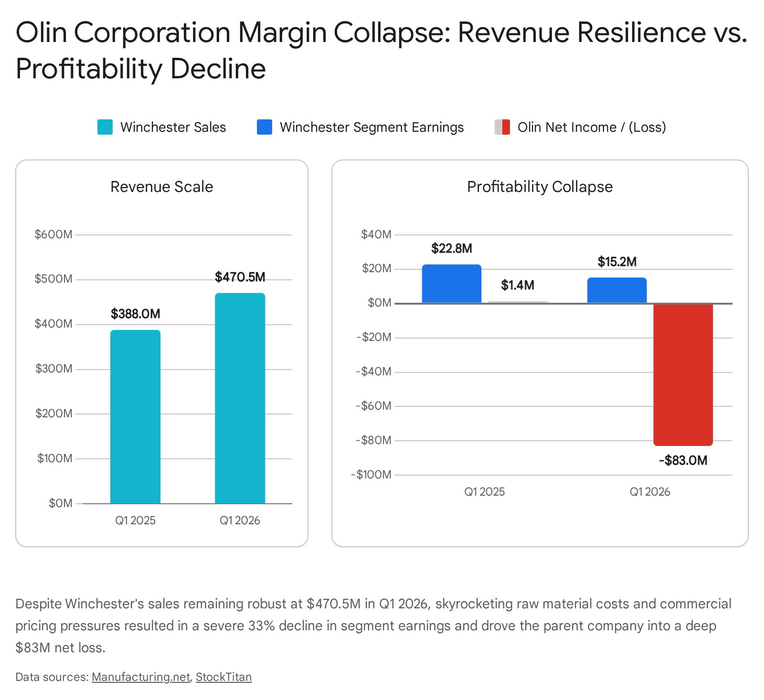This screenshot has width=764, height=700.
Task: Click the $40M y-axis label
Action: click(376, 234)
